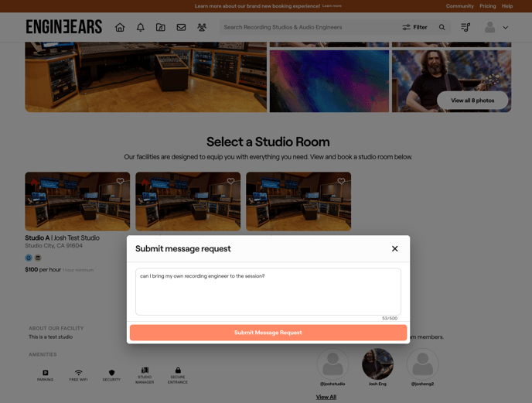Favorite the Studio A room card
This screenshot has height=403, width=532.
coord(120,181)
